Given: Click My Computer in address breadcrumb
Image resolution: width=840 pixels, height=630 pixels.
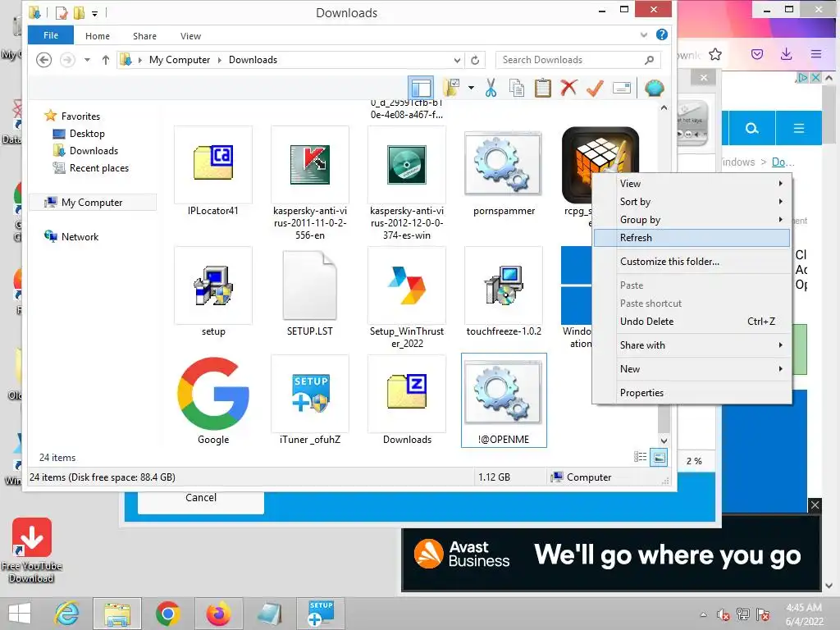Looking at the screenshot, I should pos(180,60).
